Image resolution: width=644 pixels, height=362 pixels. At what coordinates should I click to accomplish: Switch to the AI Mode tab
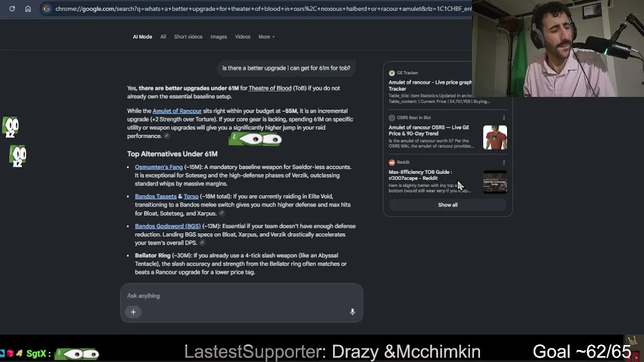pyautogui.click(x=142, y=37)
